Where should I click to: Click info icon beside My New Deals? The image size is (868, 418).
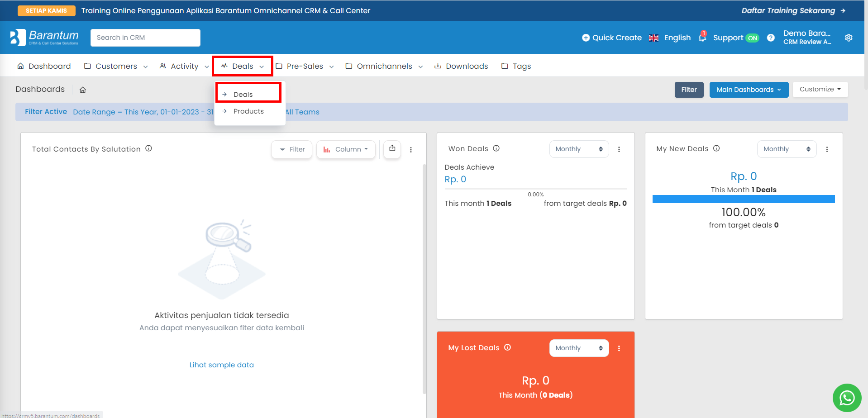(x=716, y=148)
